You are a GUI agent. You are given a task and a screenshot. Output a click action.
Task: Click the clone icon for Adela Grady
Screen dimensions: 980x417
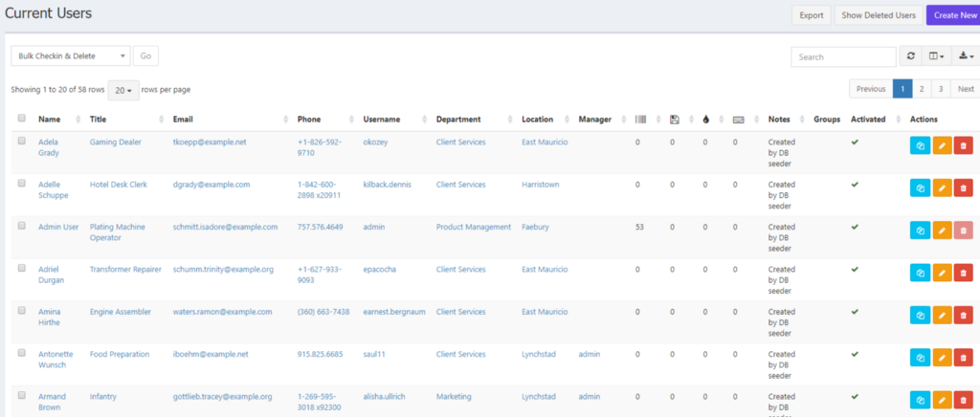(920, 146)
